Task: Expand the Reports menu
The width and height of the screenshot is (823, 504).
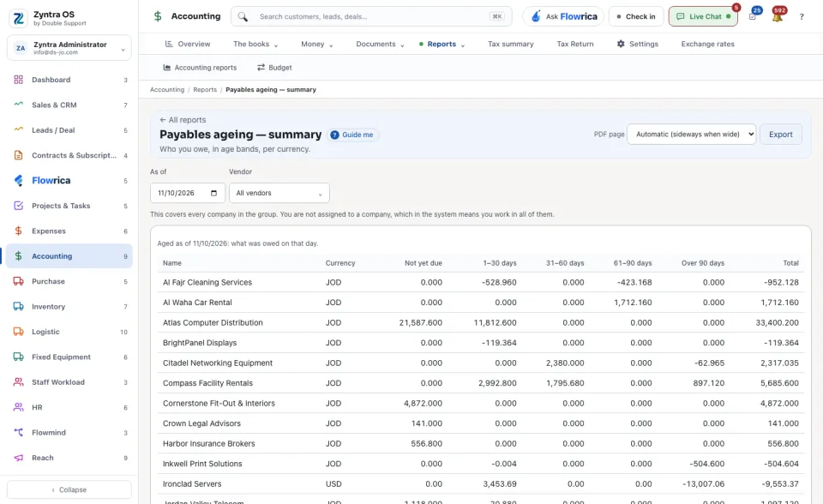Action: point(442,44)
